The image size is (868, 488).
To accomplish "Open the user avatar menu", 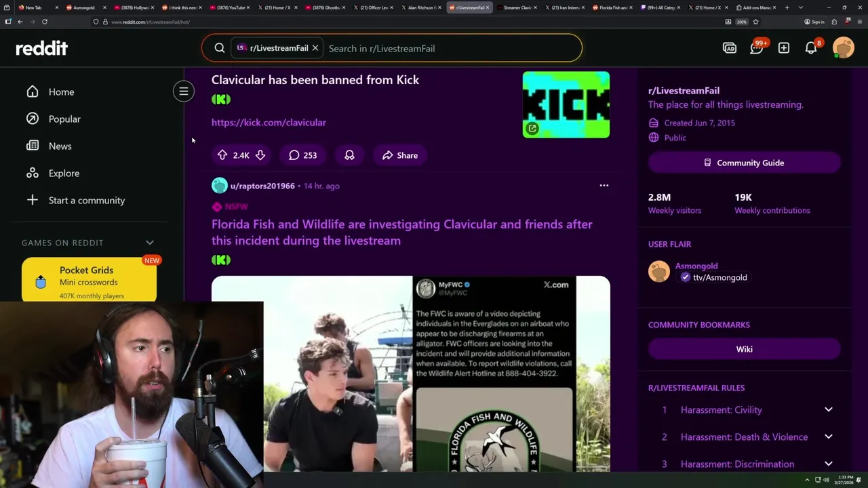I will 844,48.
